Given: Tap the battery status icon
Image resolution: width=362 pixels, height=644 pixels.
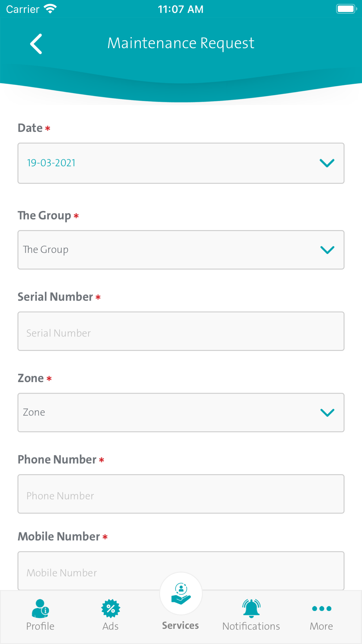Looking at the screenshot, I should tap(346, 9).
